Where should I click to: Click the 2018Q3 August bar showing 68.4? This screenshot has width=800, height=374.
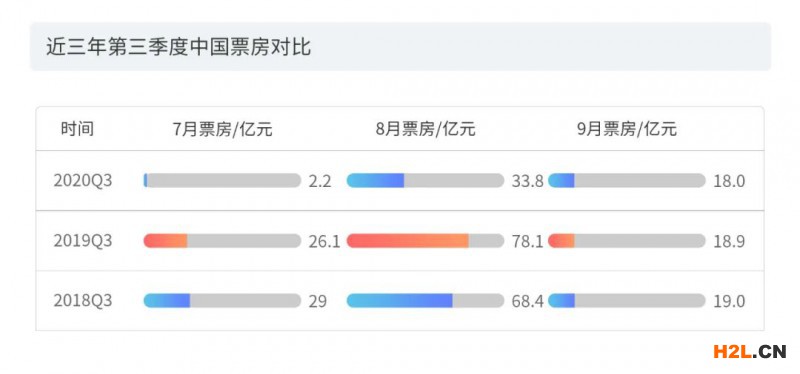coord(425,301)
